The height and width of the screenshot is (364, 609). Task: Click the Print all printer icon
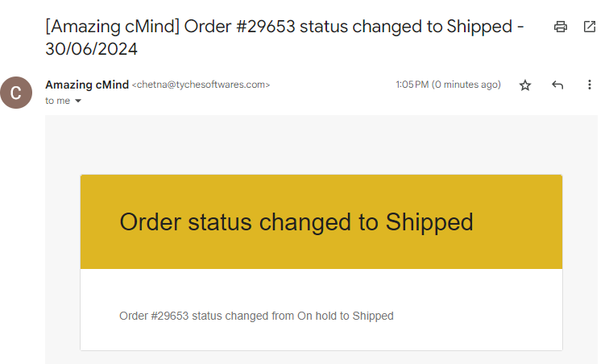tap(560, 27)
